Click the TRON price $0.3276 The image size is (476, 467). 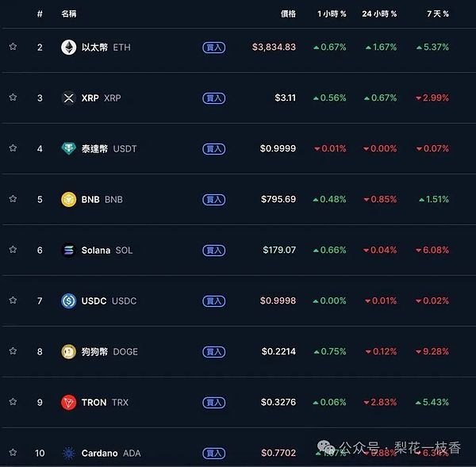tap(278, 402)
